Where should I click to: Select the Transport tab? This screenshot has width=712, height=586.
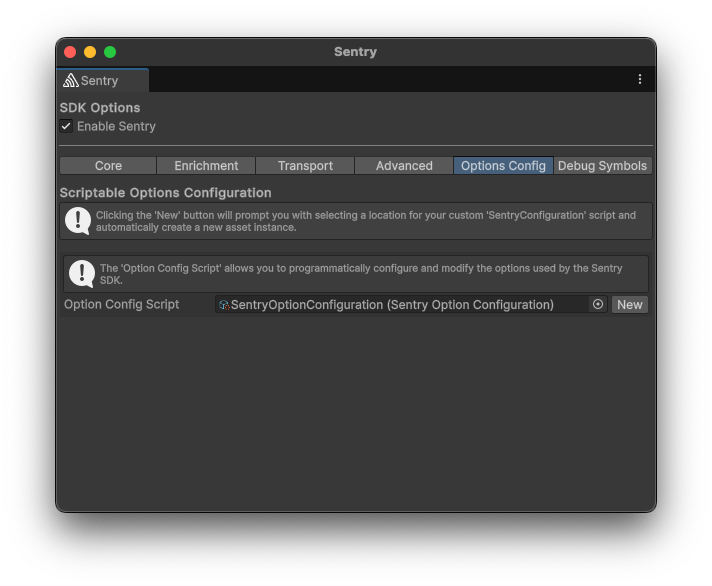[x=305, y=166]
